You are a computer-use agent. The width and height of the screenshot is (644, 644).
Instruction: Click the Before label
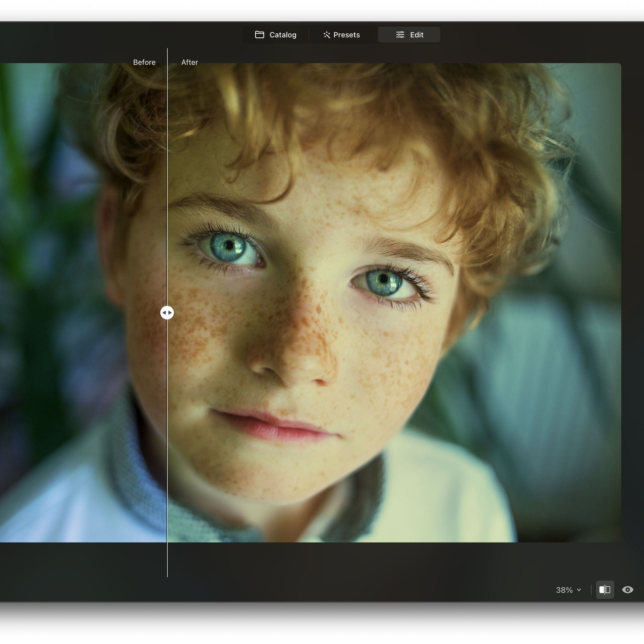(x=144, y=62)
